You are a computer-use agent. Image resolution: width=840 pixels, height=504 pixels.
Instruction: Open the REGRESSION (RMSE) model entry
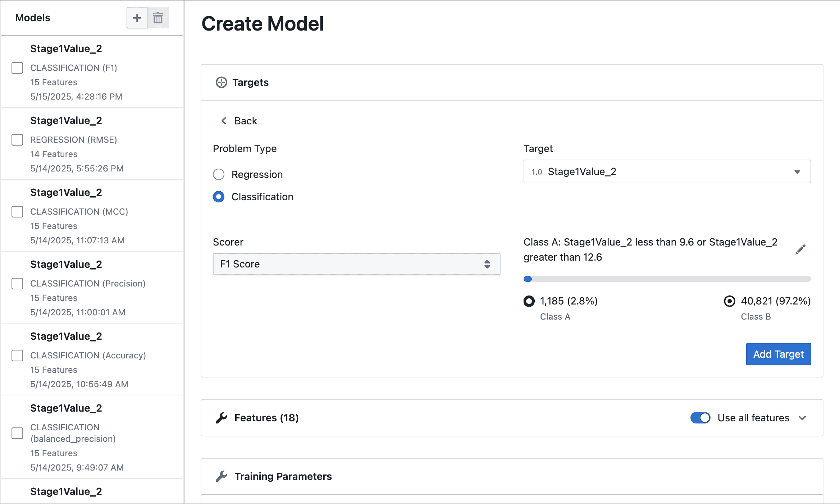tap(73, 140)
